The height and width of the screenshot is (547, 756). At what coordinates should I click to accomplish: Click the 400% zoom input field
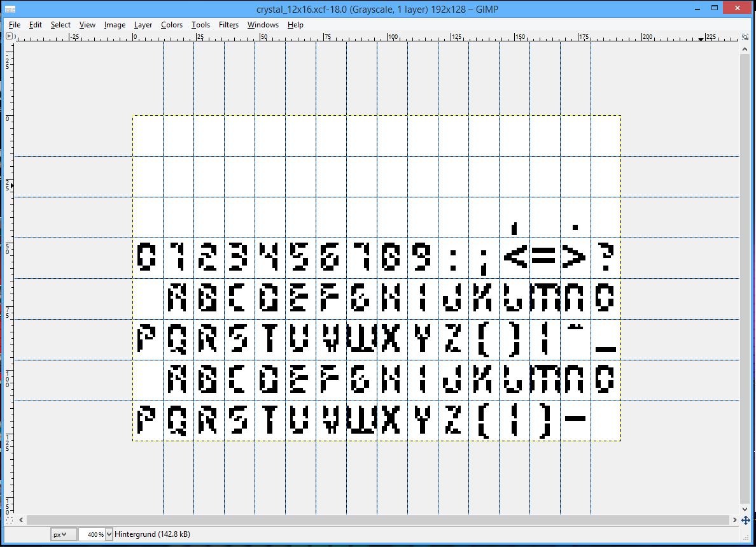pos(91,534)
